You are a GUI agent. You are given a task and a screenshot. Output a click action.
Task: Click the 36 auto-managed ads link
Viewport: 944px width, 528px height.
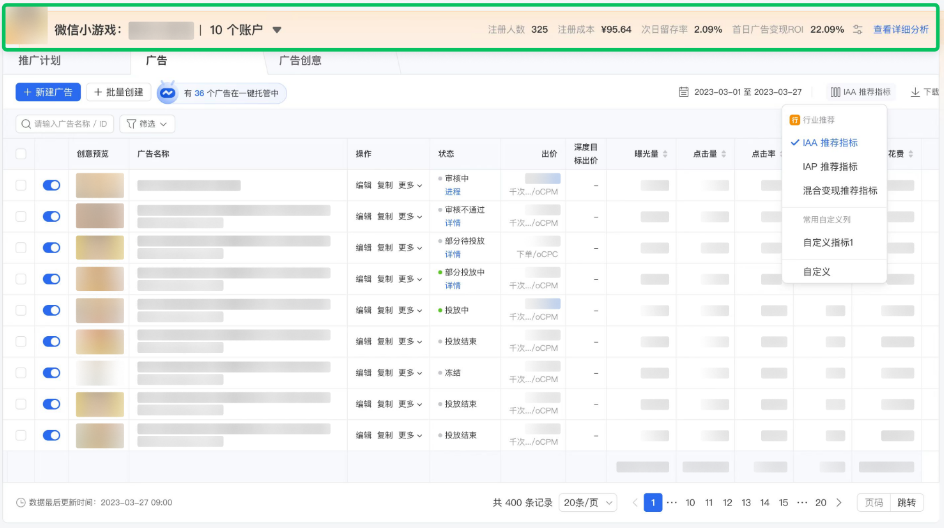pyautogui.click(x=199, y=93)
